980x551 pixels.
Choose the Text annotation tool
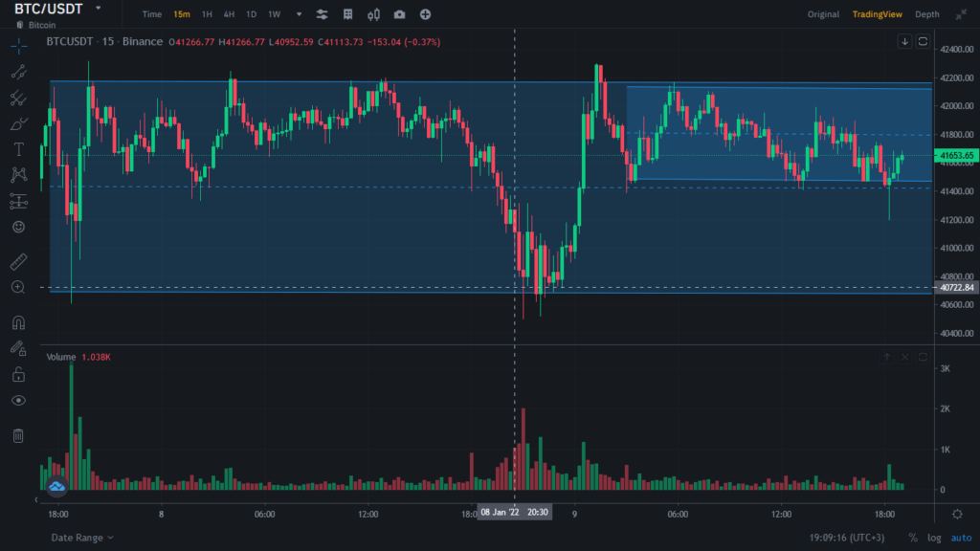18,149
